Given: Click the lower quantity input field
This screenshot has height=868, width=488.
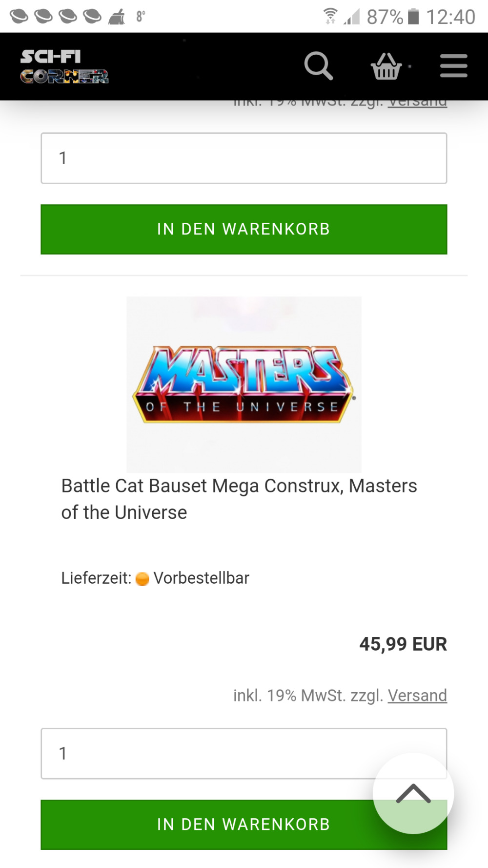Looking at the screenshot, I should point(244,754).
